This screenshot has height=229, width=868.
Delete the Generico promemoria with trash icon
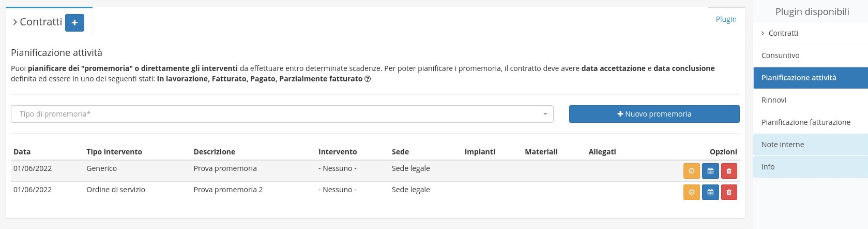(x=729, y=171)
